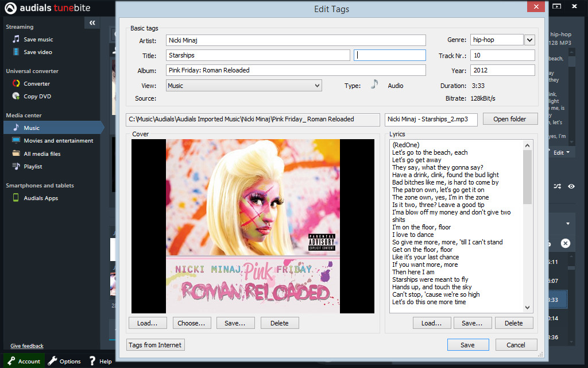588x368 pixels.
Task: Open the Give feedback link
Action: pos(27,346)
